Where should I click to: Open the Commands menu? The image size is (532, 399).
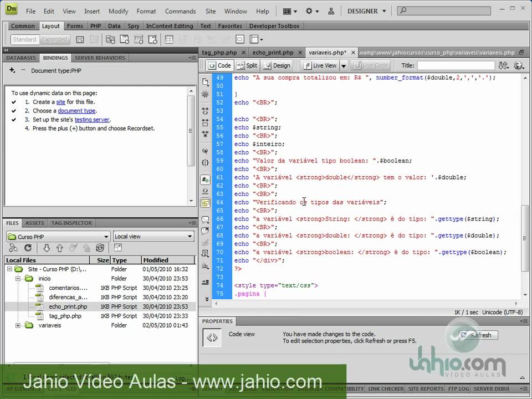pos(180,11)
